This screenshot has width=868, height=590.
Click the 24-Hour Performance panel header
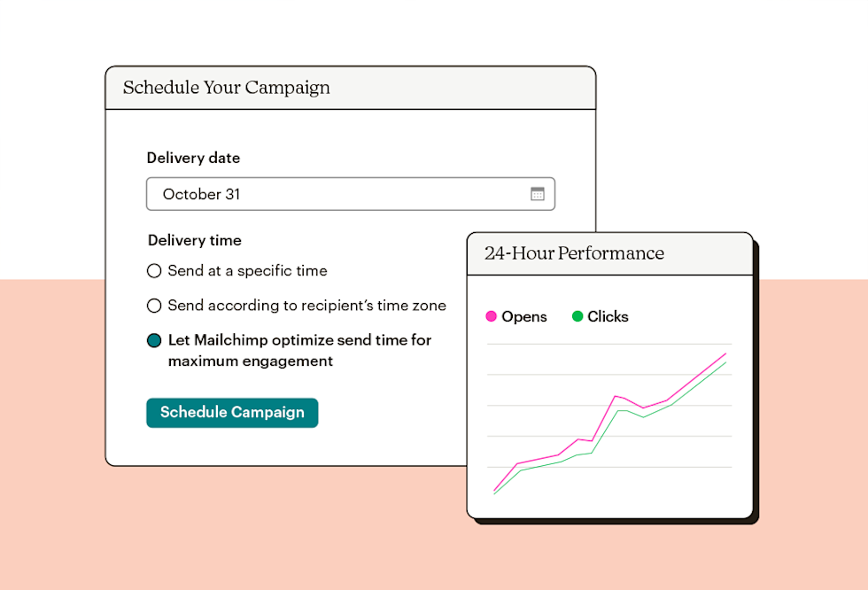[609, 253]
